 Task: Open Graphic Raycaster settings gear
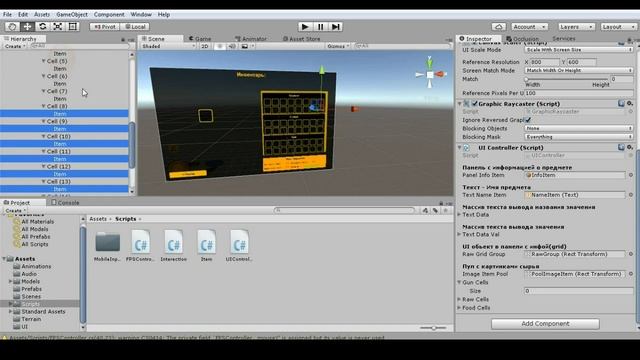630,104
